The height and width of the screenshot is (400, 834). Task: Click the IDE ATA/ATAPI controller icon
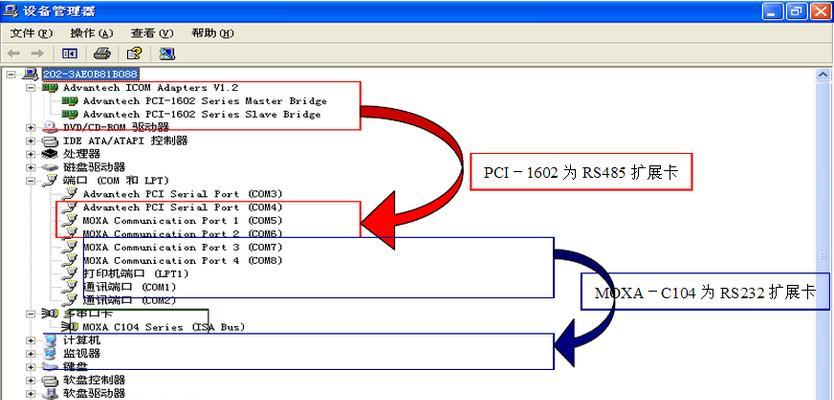click(x=49, y=141)
